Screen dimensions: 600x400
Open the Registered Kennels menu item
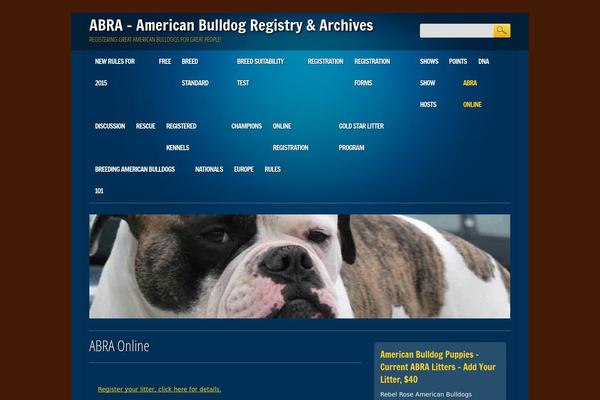pyautogui.click(x=181, y=137)
